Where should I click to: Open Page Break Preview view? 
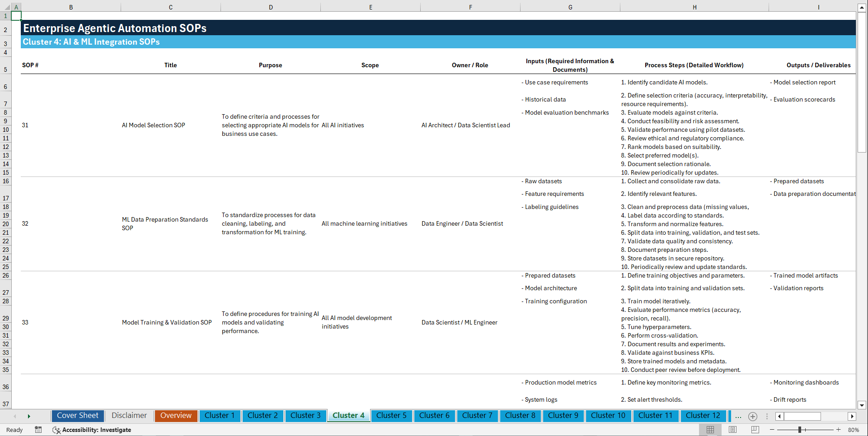754,430
